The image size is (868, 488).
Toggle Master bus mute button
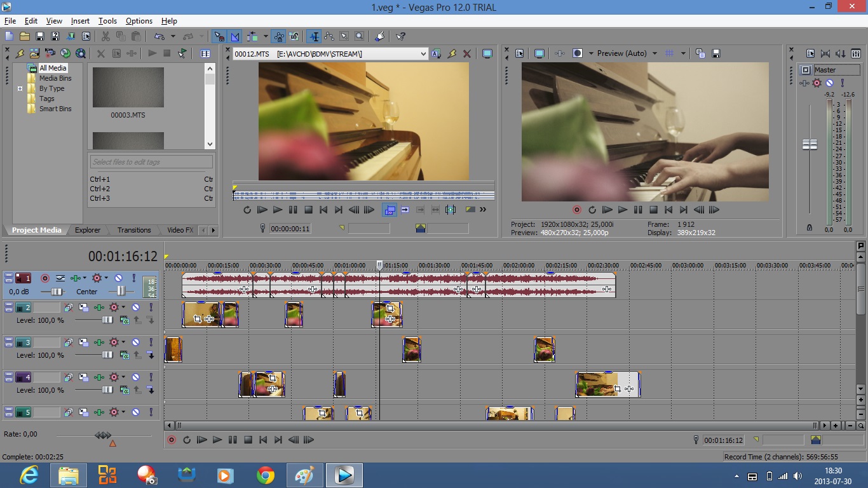point(829,83)
